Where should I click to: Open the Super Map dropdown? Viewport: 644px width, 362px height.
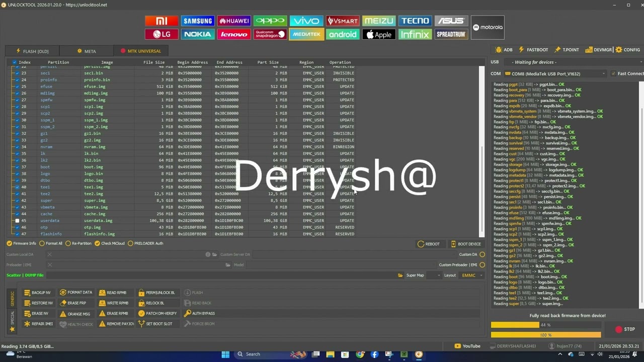(x=434, y=276)
